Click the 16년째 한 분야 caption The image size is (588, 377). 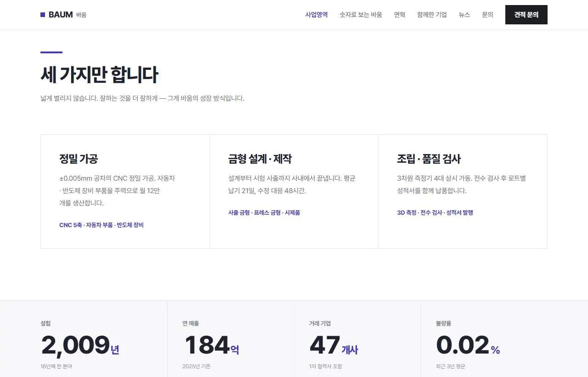coord(56,366)
